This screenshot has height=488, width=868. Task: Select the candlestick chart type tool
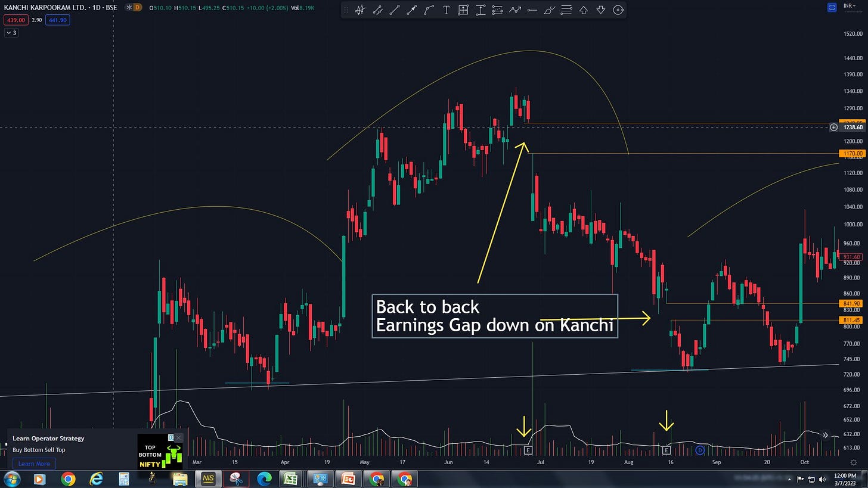359,10
